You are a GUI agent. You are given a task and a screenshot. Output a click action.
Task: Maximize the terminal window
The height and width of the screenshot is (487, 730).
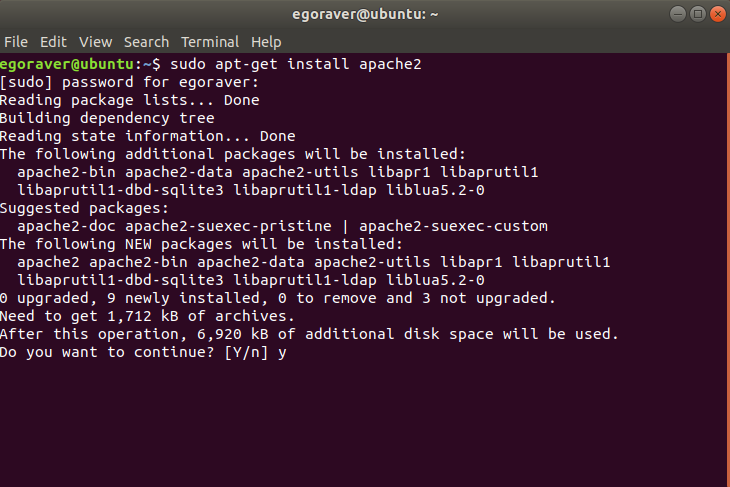click(x=697, y=14)
